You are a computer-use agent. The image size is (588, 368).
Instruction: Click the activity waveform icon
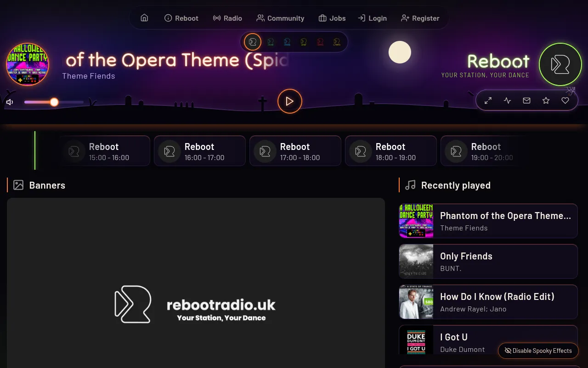click(x=508, y=100)
